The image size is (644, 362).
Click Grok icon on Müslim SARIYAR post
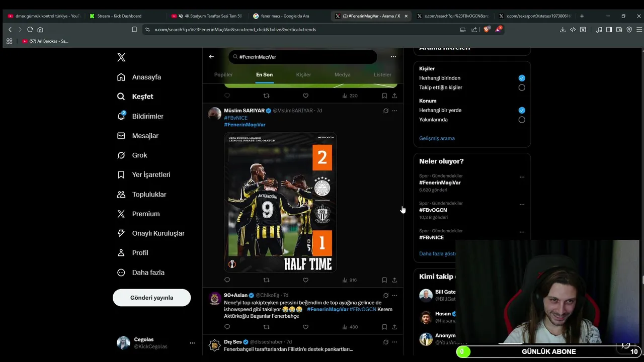coord(386,111)
